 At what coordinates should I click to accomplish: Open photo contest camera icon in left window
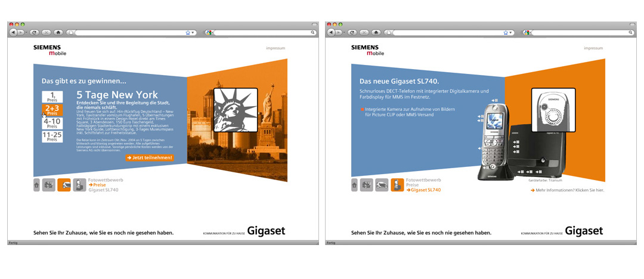point(48,185)
